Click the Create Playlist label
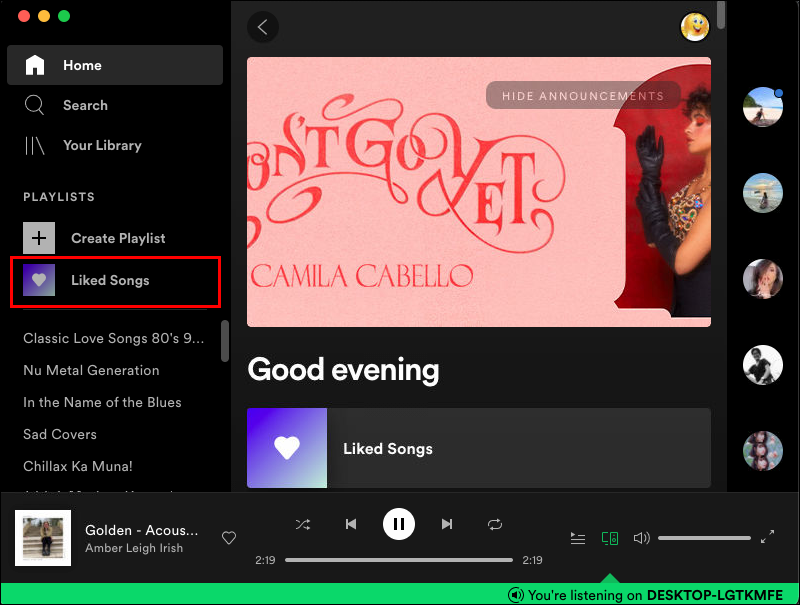The height and width of the screenshot is (605, 800). click(118, 238)
